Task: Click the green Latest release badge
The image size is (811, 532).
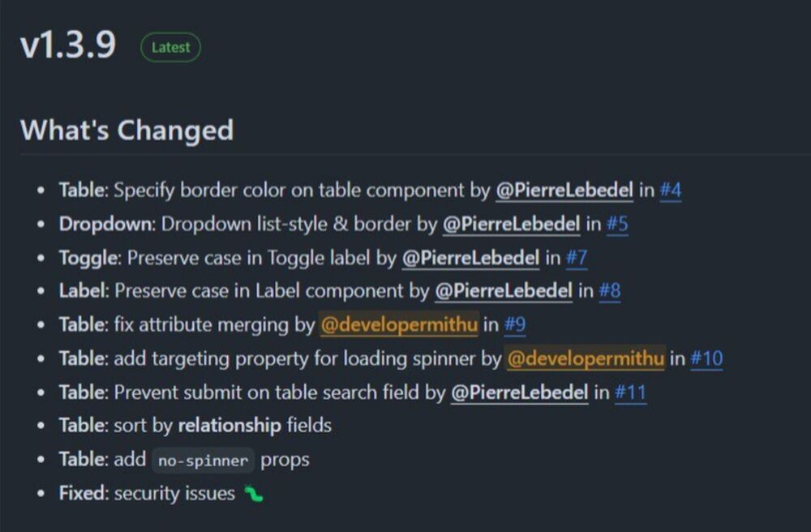Action: tap(170, 48)
